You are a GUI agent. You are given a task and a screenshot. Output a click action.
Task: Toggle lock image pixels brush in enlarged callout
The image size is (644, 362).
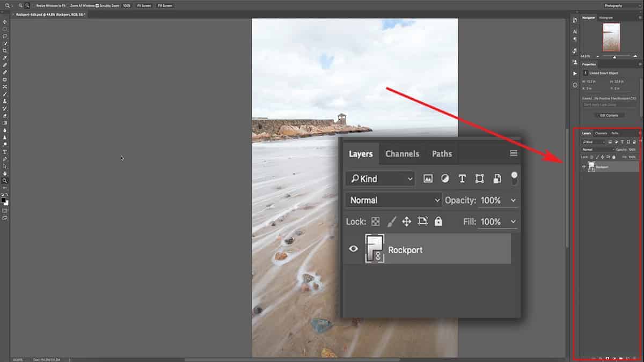392,221
